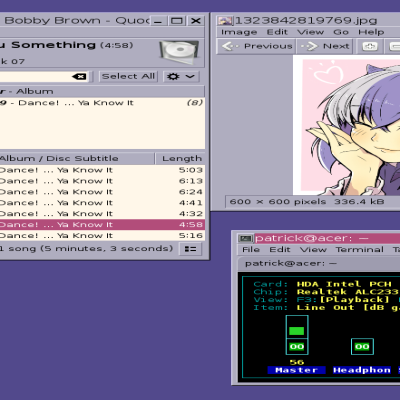Click the terminal window title icon

click(x=245, y=238)
